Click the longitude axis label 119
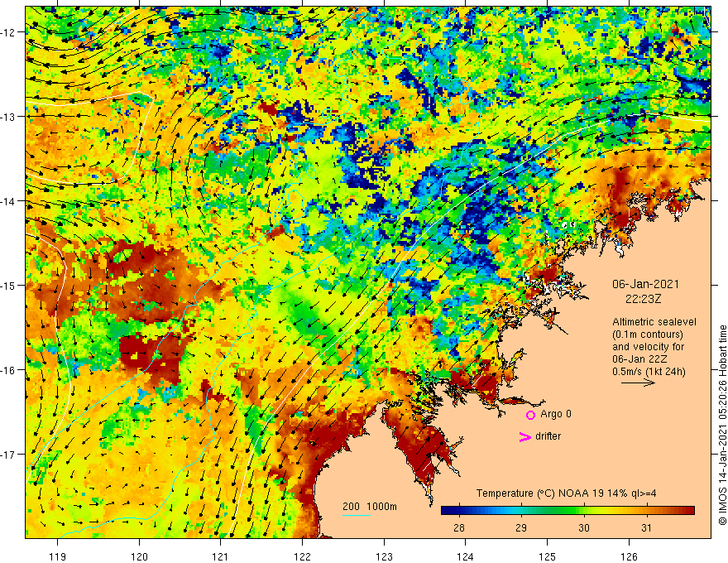This screenshot has height=563, width=728. [58, 556]
